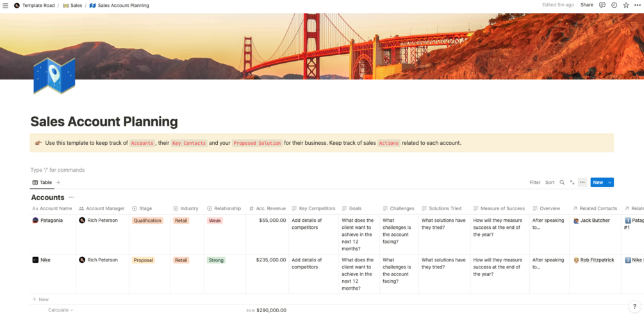Open the help question mark button
The height and width of the screenshot is (316, 644).
(634, 306)
